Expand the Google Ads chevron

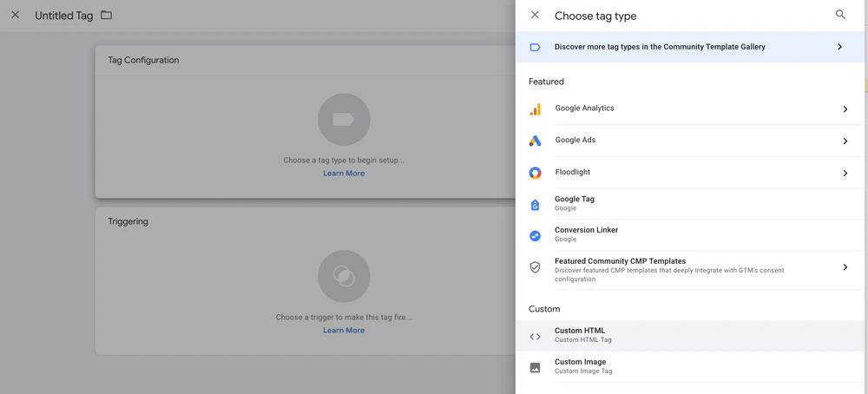pyautogui.click(x=845, y=141)
